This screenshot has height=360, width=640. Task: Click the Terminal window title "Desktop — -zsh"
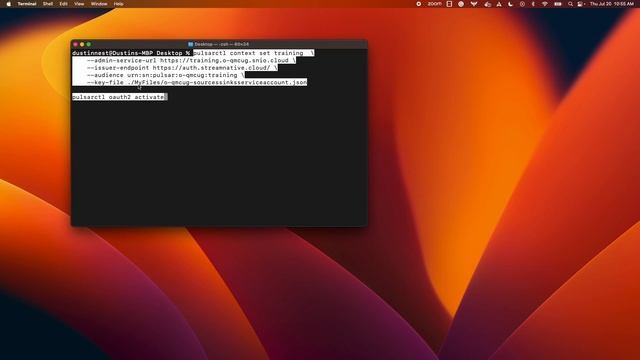pos(221,44)
